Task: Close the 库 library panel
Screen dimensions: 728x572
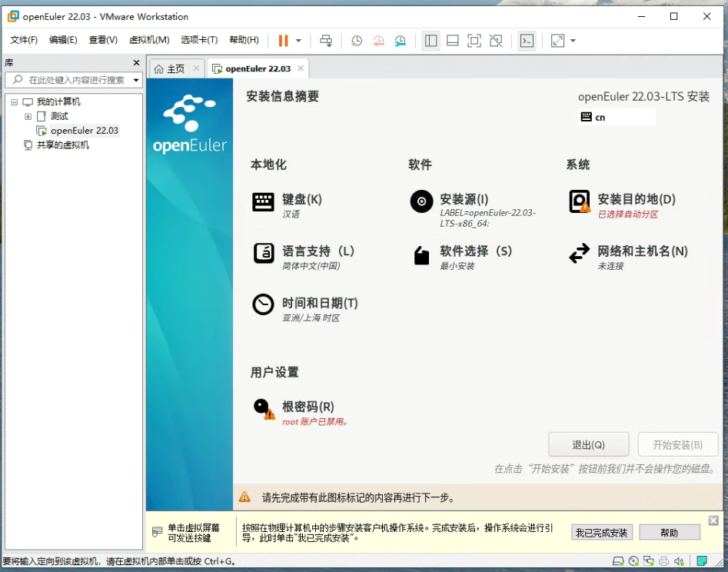Action: [x=137, y=63]
